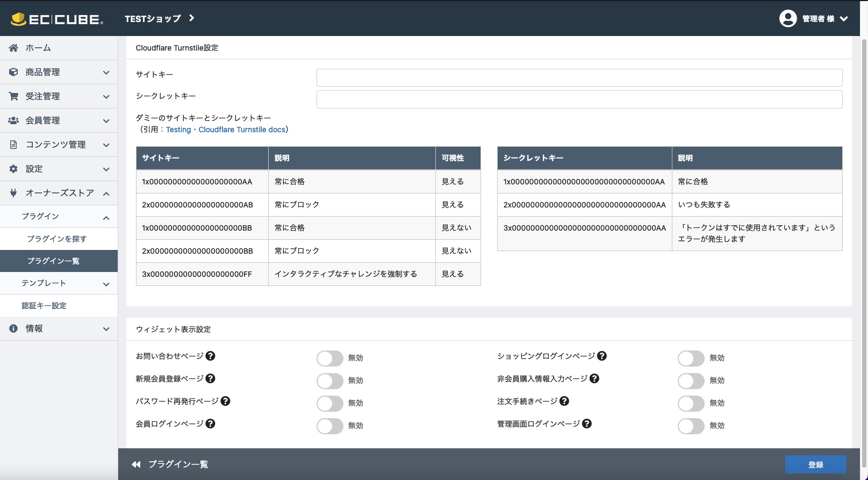Expand the 商品管理 sidebar menu
The height and width of the screenshot is (480, 868).
(59, 72)
